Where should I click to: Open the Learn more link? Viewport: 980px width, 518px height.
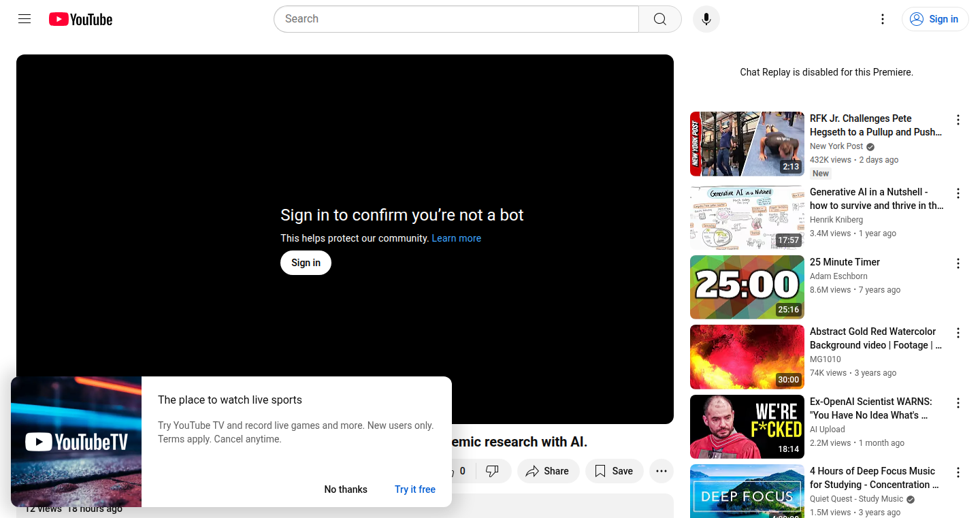[x=456, y=238]
